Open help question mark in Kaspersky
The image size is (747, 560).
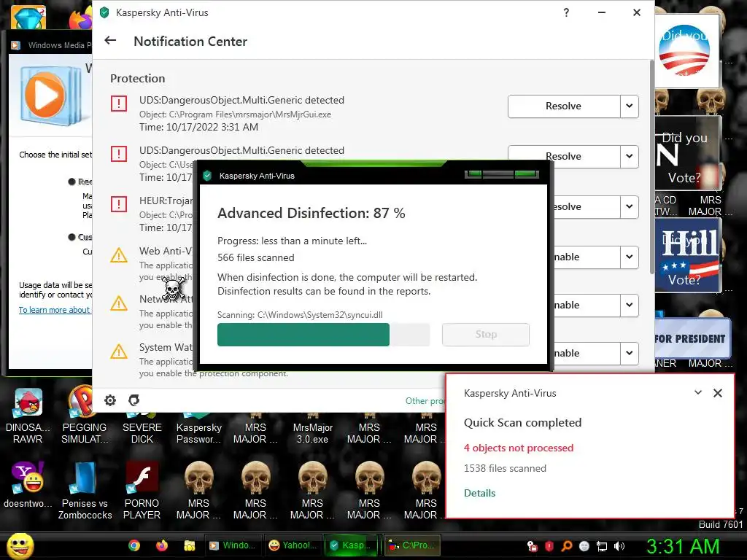566,13
